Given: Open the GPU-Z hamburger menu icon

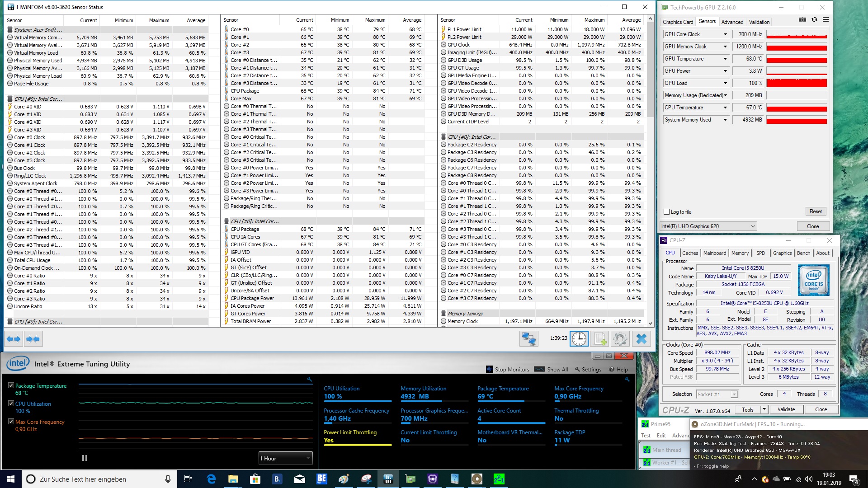Looking at the screenshot, I should pos(826,20).
